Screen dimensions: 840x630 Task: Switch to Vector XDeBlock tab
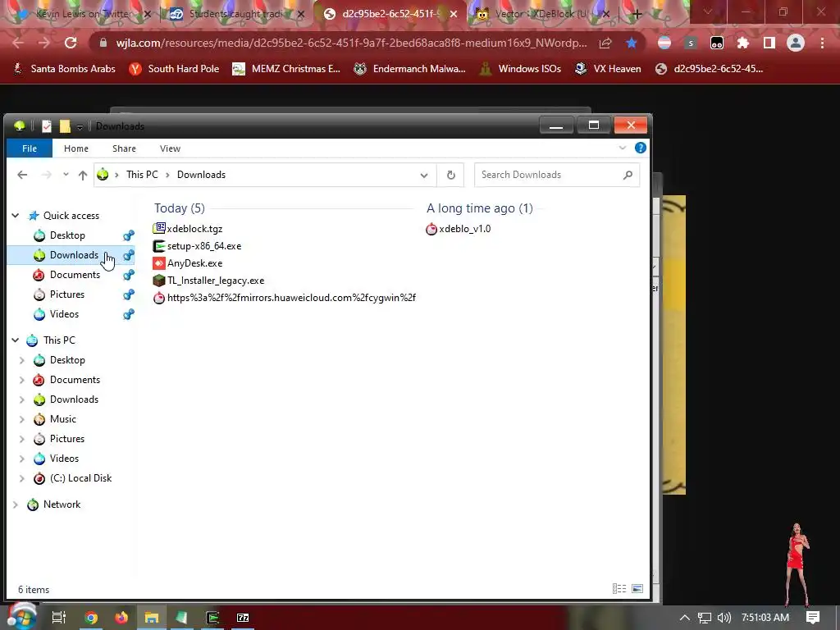click(x=541, y=14)
